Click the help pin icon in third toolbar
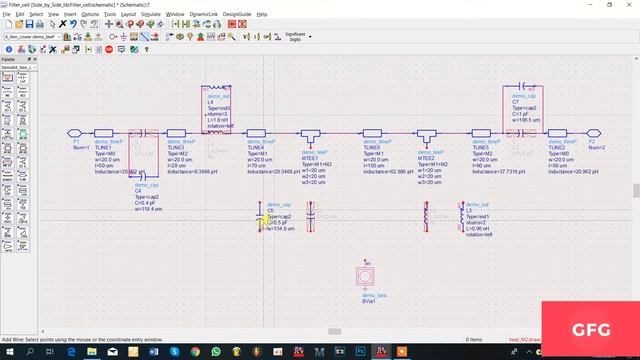640x360 pixels. click(x=147, y=49)
